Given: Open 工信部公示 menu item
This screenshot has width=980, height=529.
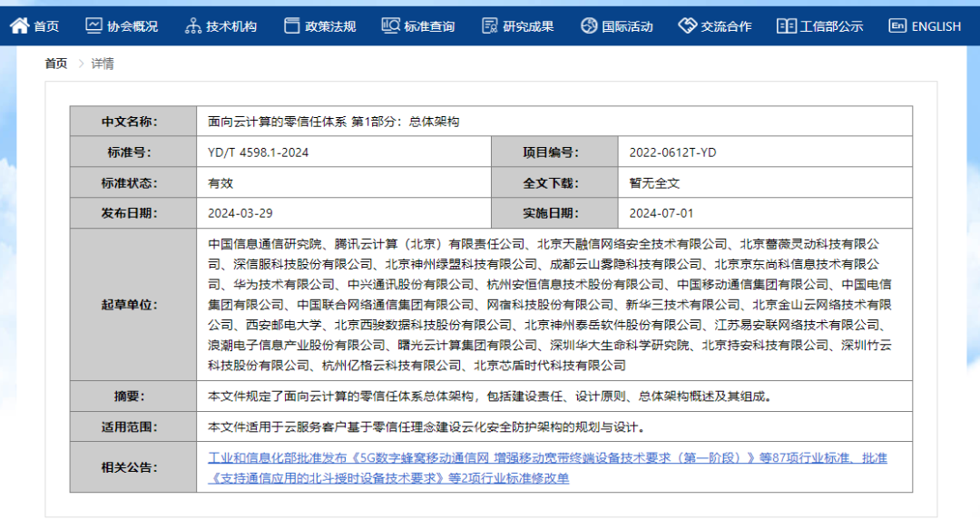Looking at the screenshot, I should pos(831,26).
